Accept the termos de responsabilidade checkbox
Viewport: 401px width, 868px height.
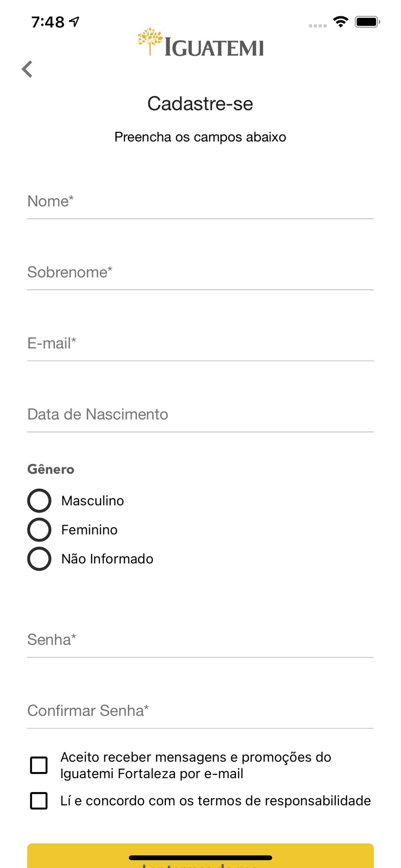39,801
